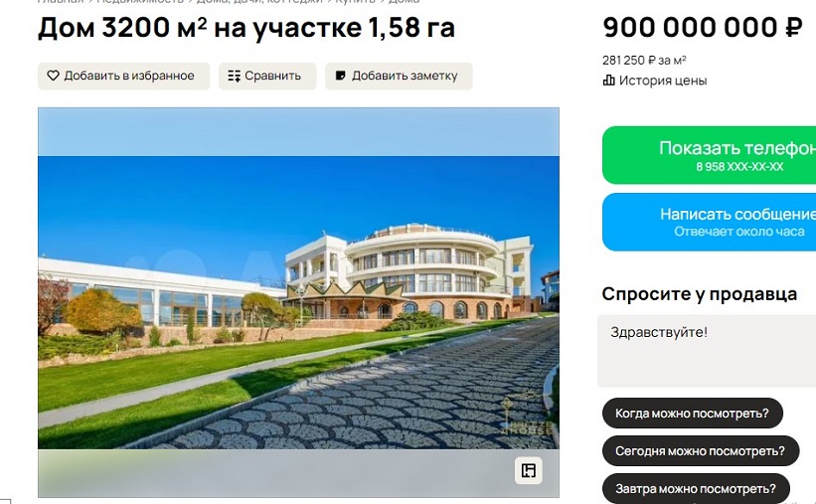Focus the Здравствуйте! message text field
The image size is (816, 504).
point(707,351)
